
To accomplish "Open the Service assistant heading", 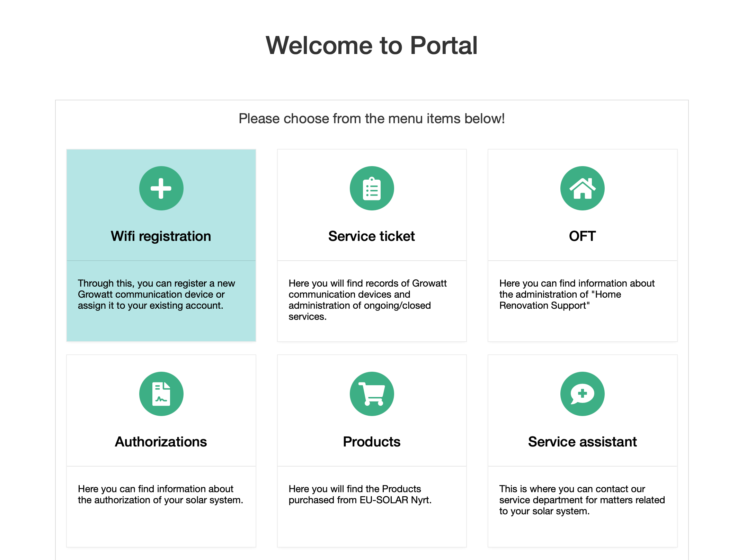I will 582,442.
